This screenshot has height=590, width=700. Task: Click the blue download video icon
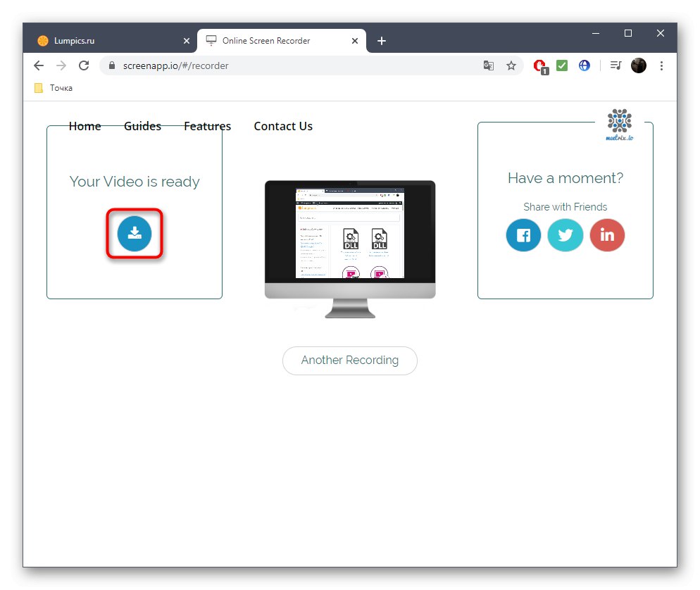134,234
